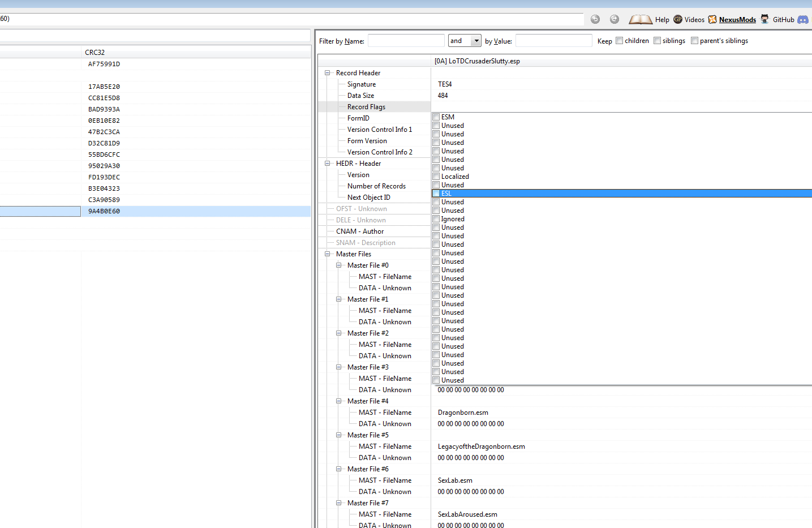Enable Keep parent's siblings checkbox
812x528 pixels.
point(694,41)
